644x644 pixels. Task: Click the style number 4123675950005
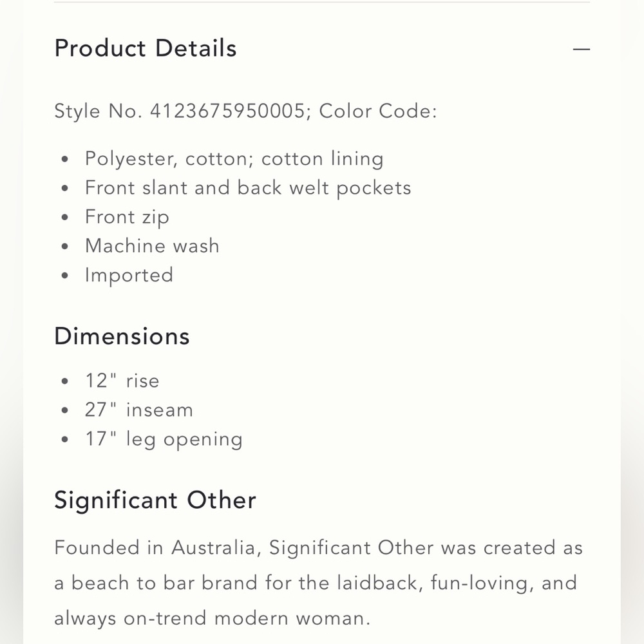227,111
